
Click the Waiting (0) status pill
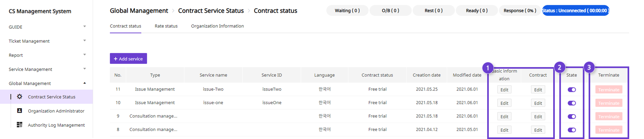pyautogui.click(x=347, y=11)
